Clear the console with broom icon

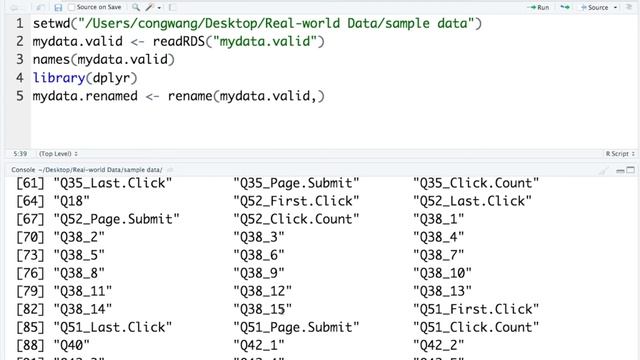[604, 170]
